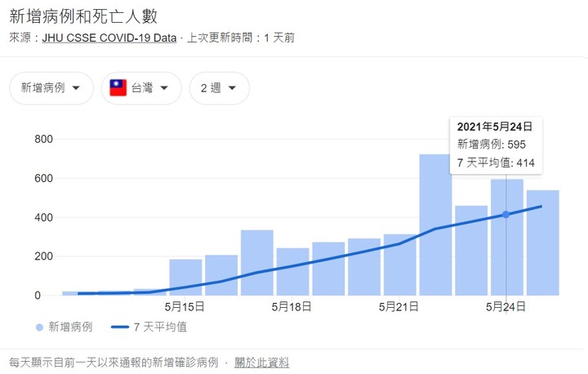The image size is (588, 374).
Task: Open the 台灣 region dropdown
Action: pos(141,88)
